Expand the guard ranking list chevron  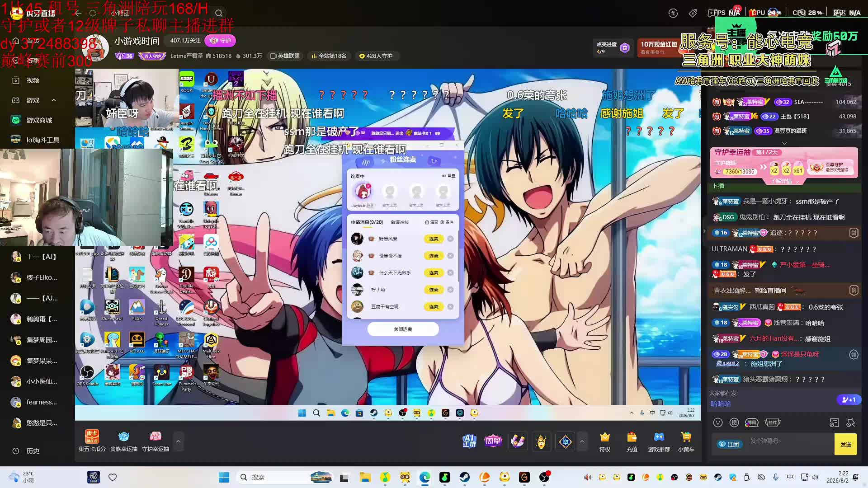(784, 143)
